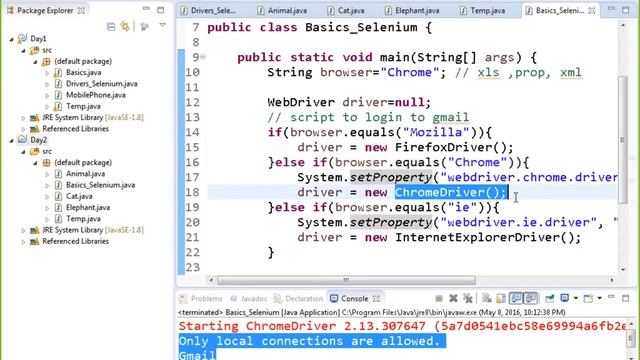Open the Open Console dropdown arrow
Viewport: 640px width, 360px height.
coord(599,298)
